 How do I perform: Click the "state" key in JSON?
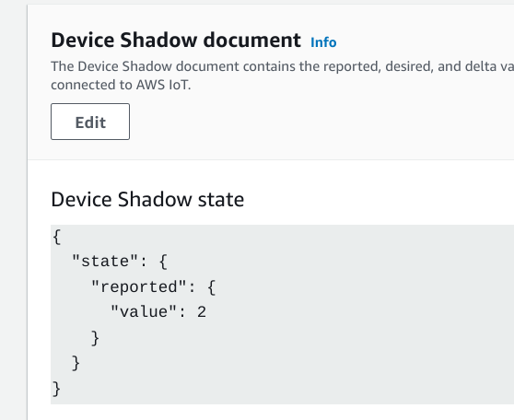(105, 262)
